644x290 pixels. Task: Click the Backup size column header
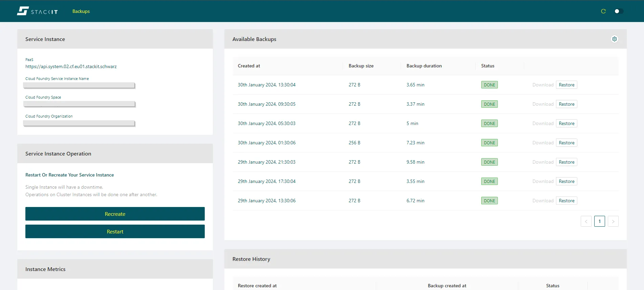tap(361, 66)
